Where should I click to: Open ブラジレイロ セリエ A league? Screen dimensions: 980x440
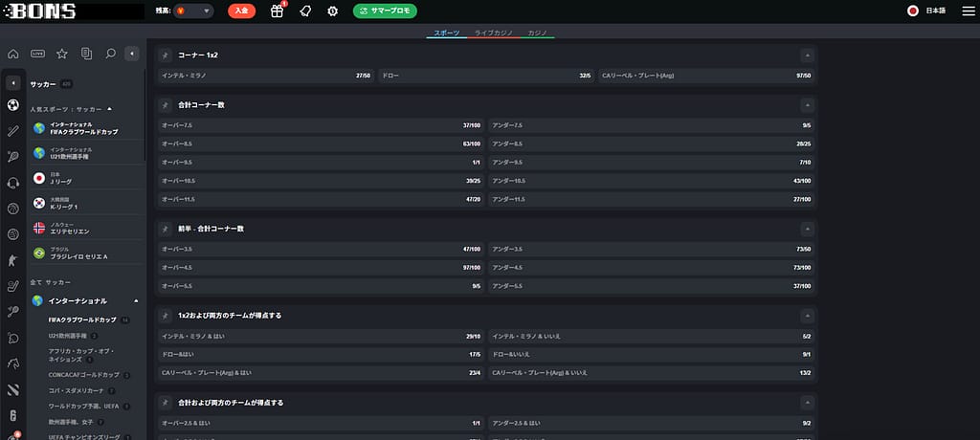point(86,253)
